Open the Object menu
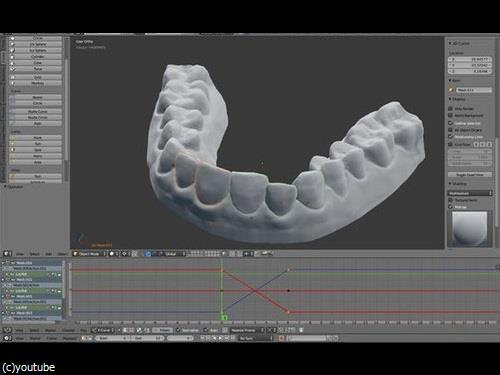The height and width of the screenshot is (375, 500). [62, 254]
